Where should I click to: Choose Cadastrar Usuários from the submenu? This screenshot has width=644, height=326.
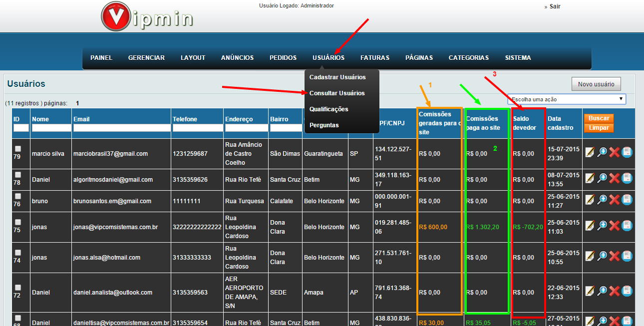click(337, 77)
